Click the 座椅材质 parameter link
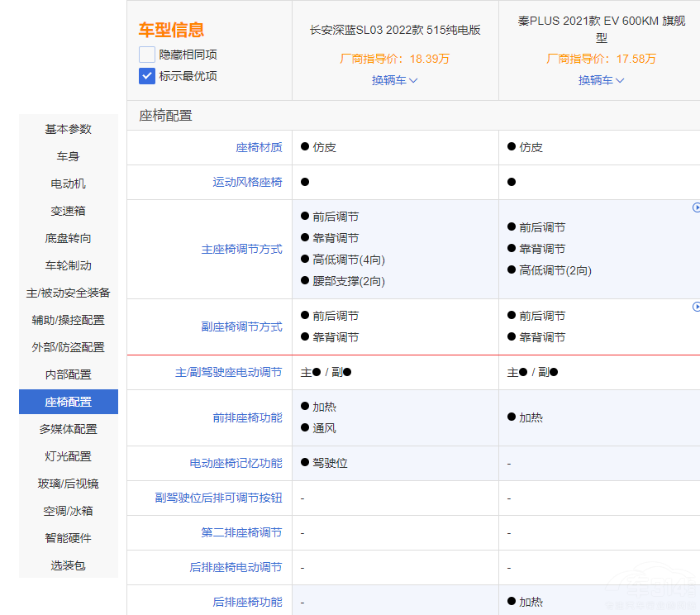 [x=259, y=147]
